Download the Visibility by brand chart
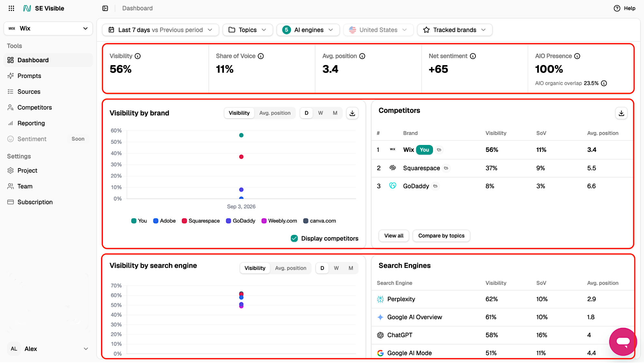 click(x=352, y=113)
